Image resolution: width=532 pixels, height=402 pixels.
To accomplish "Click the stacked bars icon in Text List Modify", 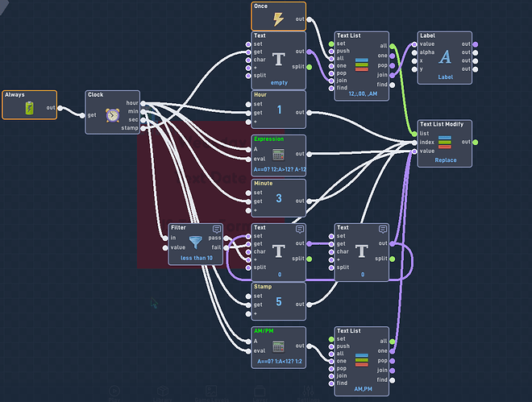I will point(444,142).
